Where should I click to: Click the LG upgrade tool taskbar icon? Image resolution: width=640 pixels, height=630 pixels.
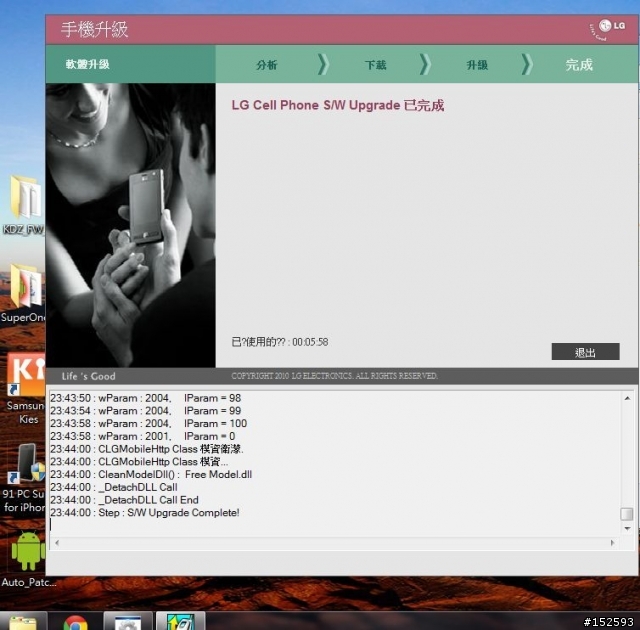click(180, 621)
